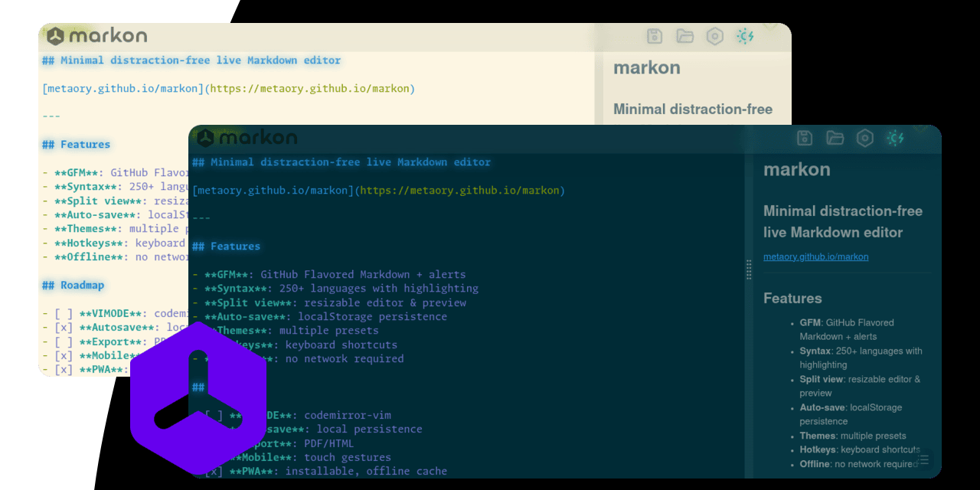
Task: Click '## Features' line in light editor
Action: pyautogui.click(x=76, y=145)
